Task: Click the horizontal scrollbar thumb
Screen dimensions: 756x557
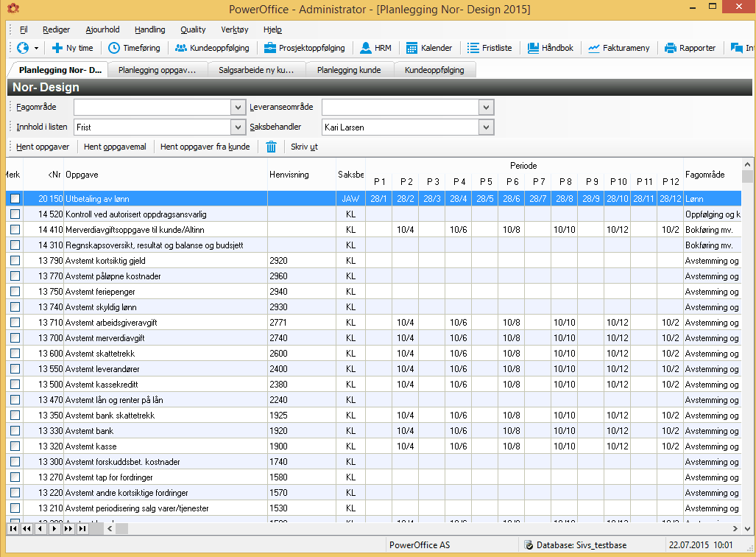Action: point(121,528)
